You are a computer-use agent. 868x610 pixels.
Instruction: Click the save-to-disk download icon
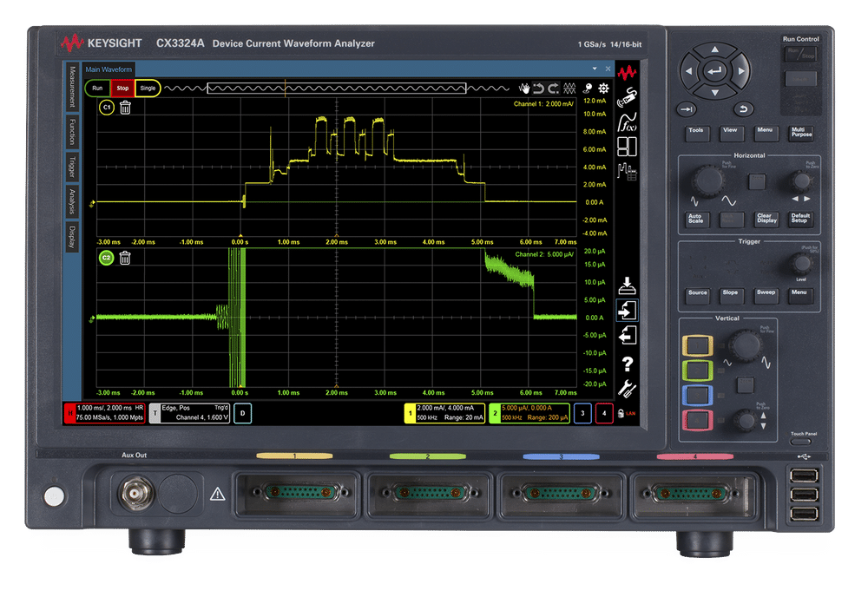tap(628, 285)
